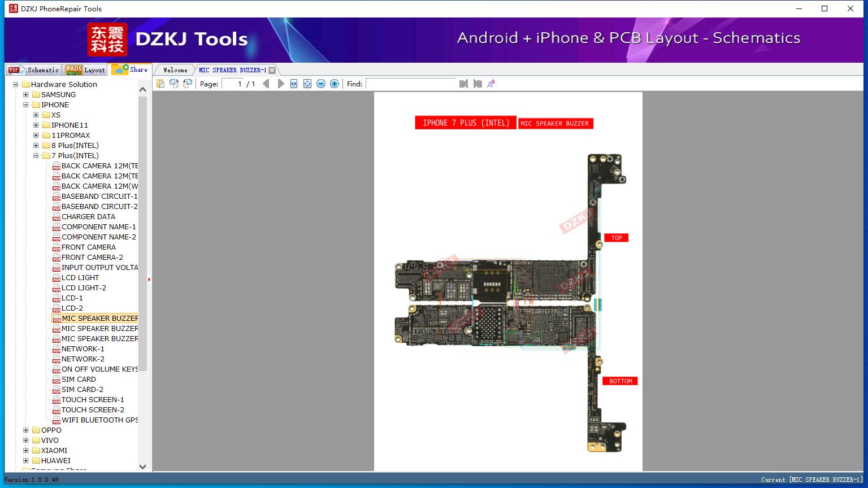Expand the VIVO folder

pyautogui.click(x=25, y=441)
